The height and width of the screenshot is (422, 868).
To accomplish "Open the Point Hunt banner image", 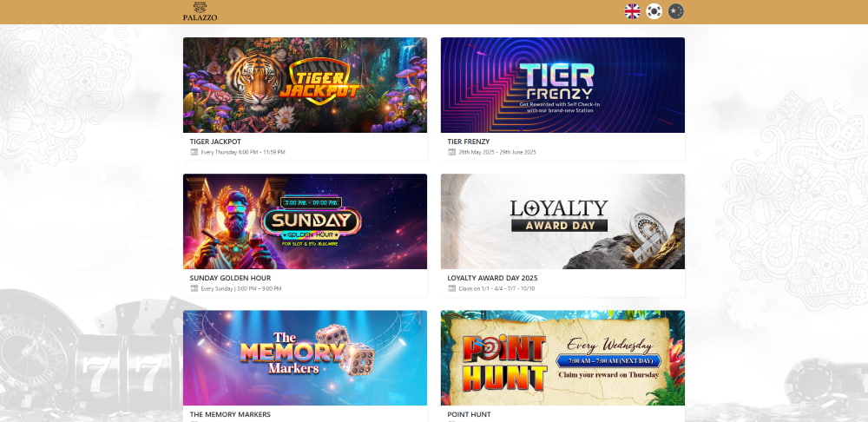I will [562, 358].
